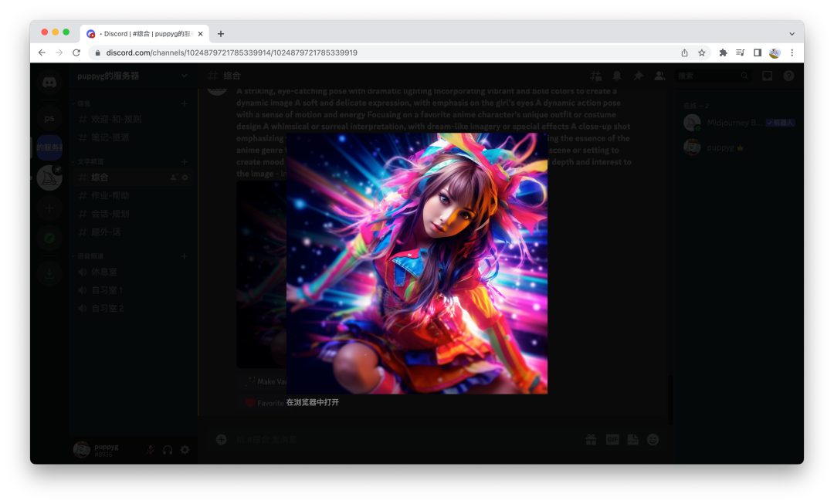Toggle deafen with the headphones icon
834x504 pixels.
[x=168, y=450]
